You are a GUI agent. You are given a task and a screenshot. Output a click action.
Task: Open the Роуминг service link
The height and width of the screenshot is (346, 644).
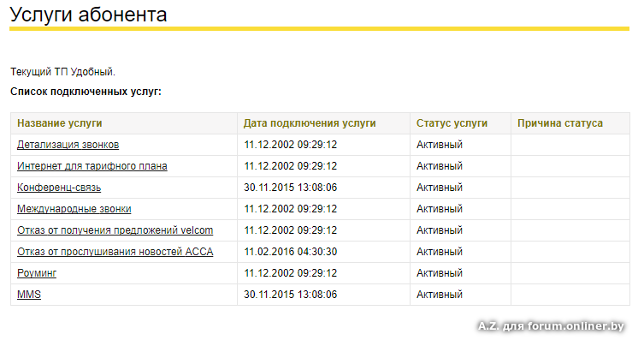coord(37,273)
